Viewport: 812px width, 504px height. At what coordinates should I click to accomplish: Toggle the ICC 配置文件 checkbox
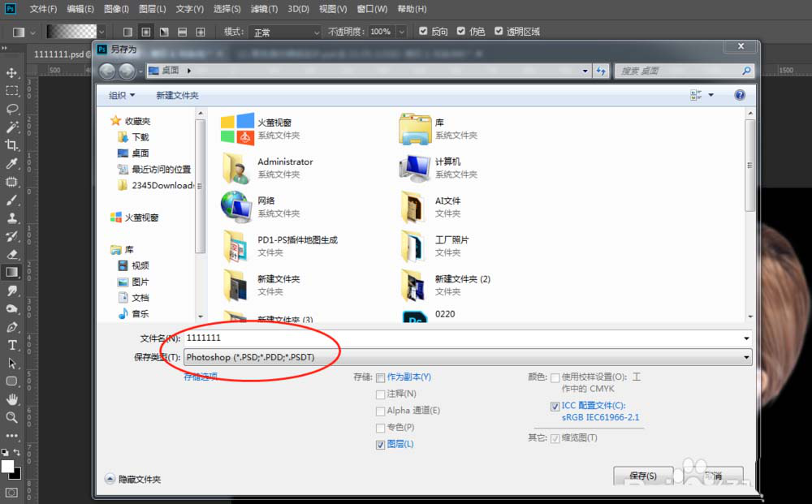(x=555, y=406)
